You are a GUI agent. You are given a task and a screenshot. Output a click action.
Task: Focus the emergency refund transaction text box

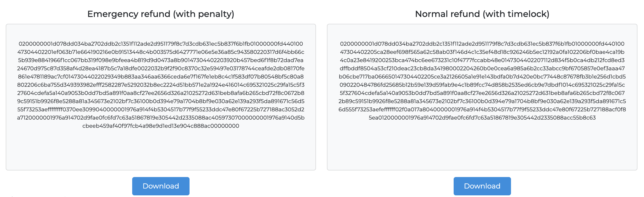click(161, 97)
